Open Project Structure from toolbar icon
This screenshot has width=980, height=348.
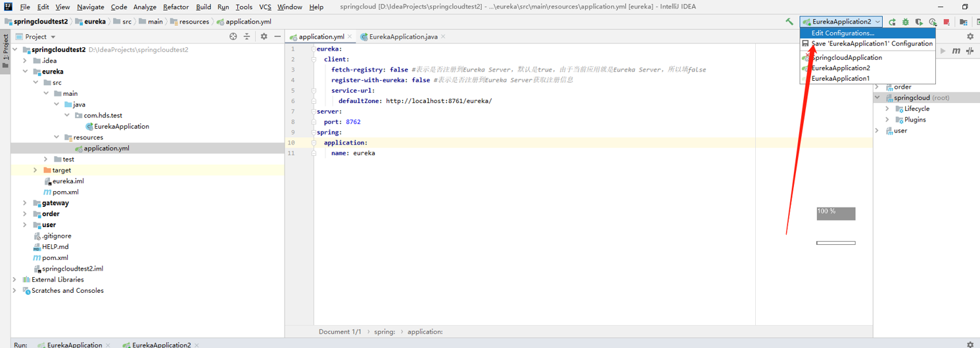(964, 22)
